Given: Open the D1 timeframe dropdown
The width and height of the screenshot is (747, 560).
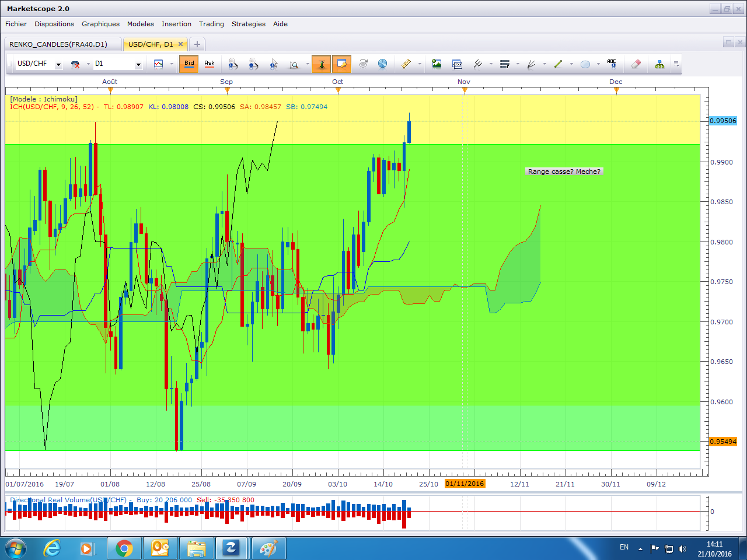Looking at the screenshot, I should pyautogui.click(x=138, y=65).
